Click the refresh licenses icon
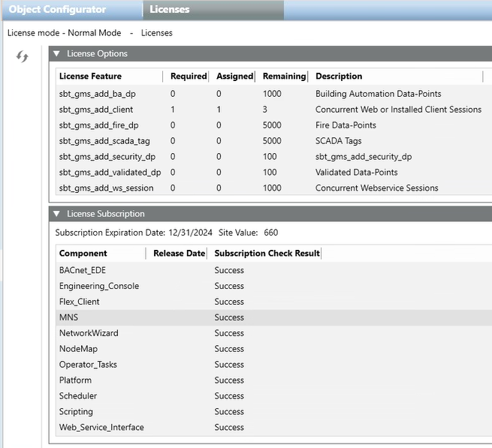This screenshot has width=492, height=448. point(23,57)
